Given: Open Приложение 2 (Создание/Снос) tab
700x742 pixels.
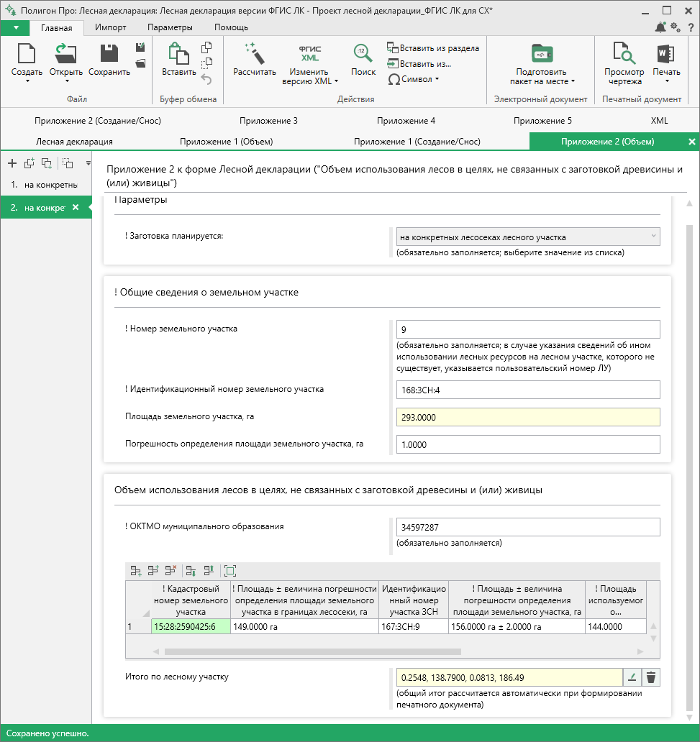Looking at the screenshot, I should point(98,121).
